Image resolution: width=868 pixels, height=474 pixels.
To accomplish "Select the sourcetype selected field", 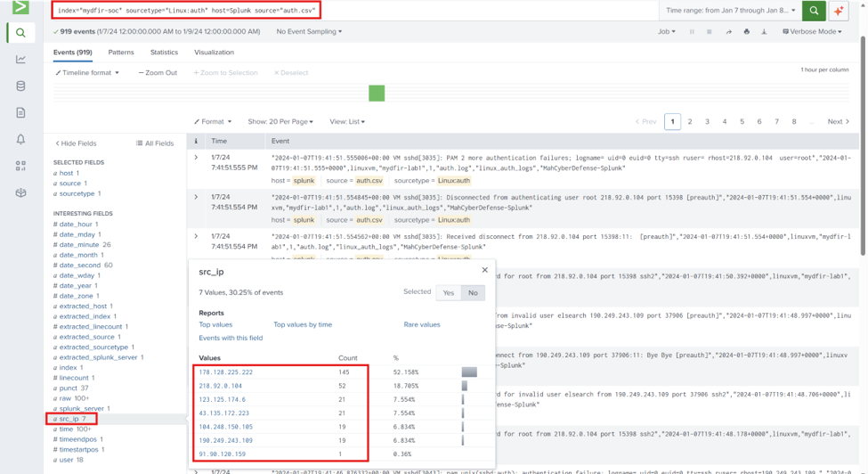I will coord(77,194).
